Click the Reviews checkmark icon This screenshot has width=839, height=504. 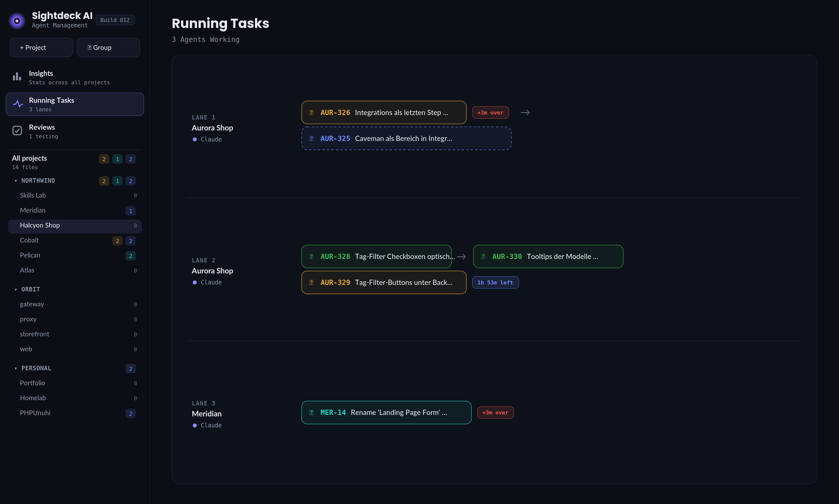tap(17, 131)
